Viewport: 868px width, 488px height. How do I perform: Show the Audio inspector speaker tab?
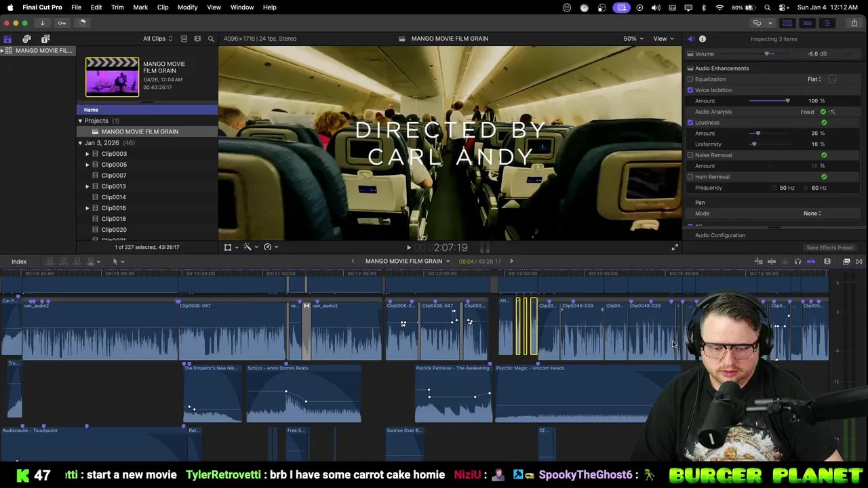(x=691, y=39)
